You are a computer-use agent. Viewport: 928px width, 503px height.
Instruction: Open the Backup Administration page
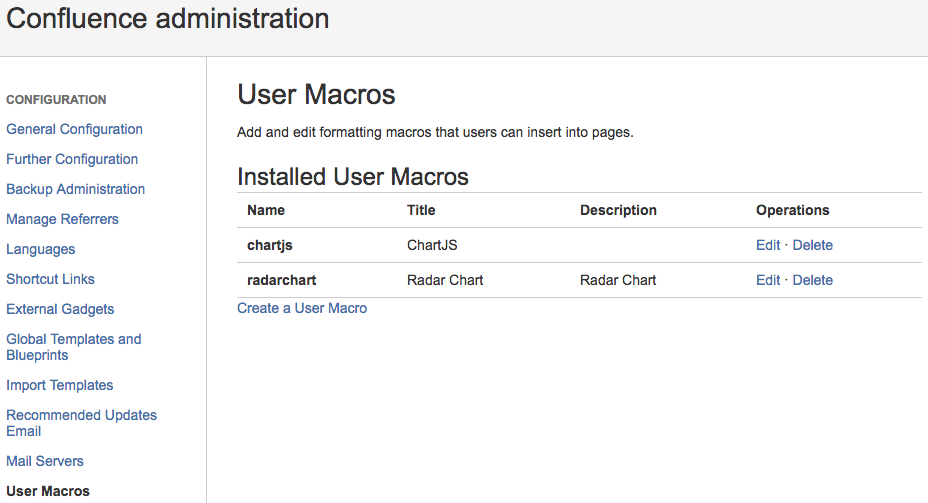(75, 189)
